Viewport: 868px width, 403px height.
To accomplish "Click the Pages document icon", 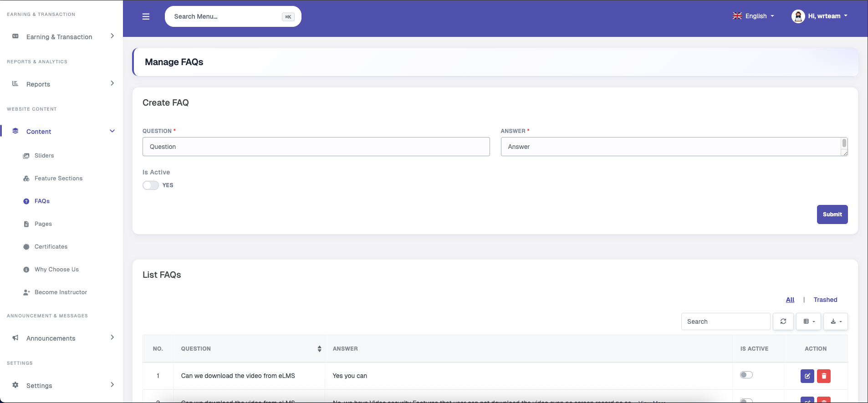I will click(26, 224).
